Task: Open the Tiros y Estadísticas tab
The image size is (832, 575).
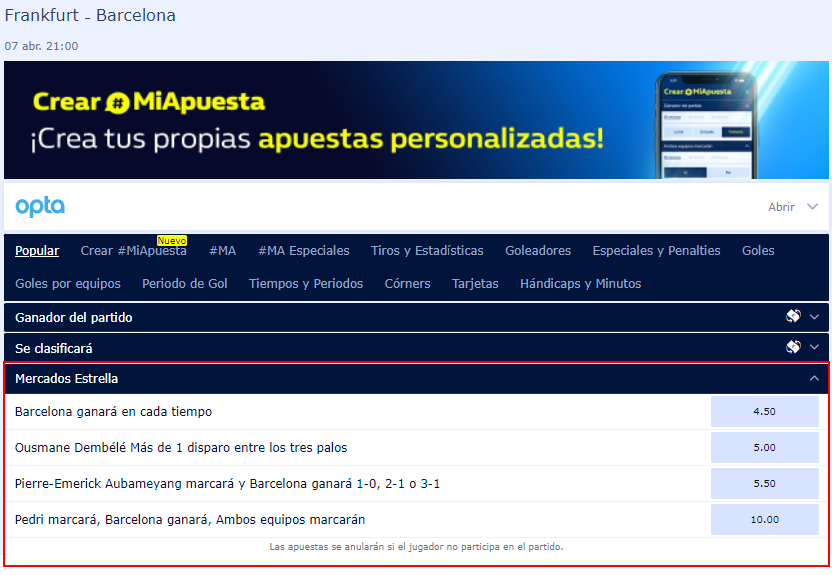Action: pos(427,250)
